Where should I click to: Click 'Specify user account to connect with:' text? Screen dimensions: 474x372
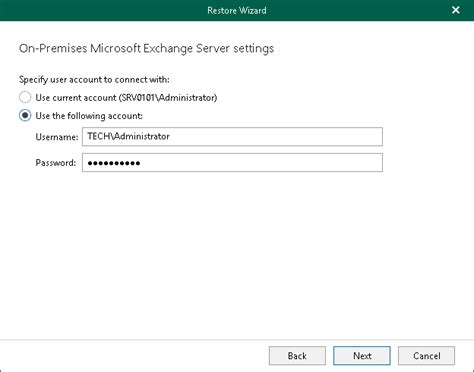[94, 80]
